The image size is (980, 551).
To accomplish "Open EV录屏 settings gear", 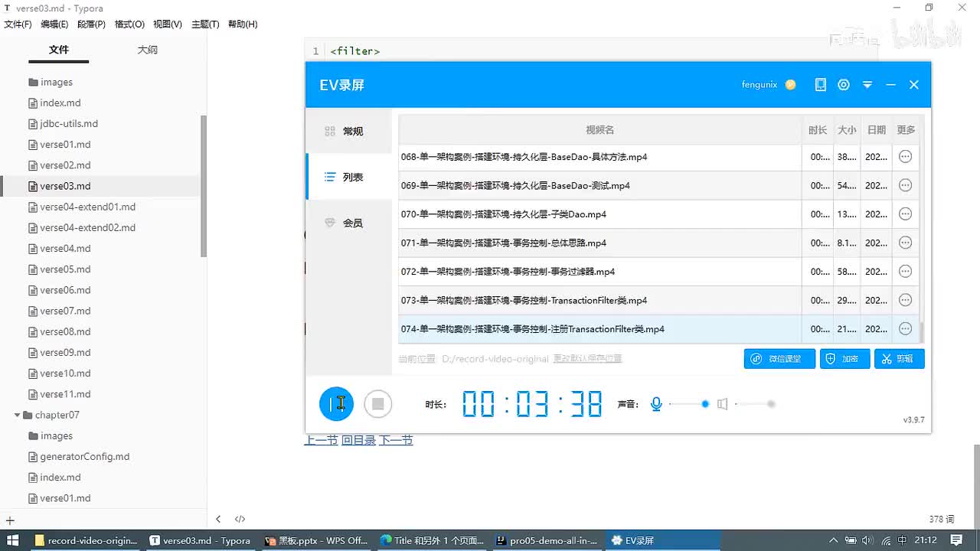I will [x=844, y=85].
